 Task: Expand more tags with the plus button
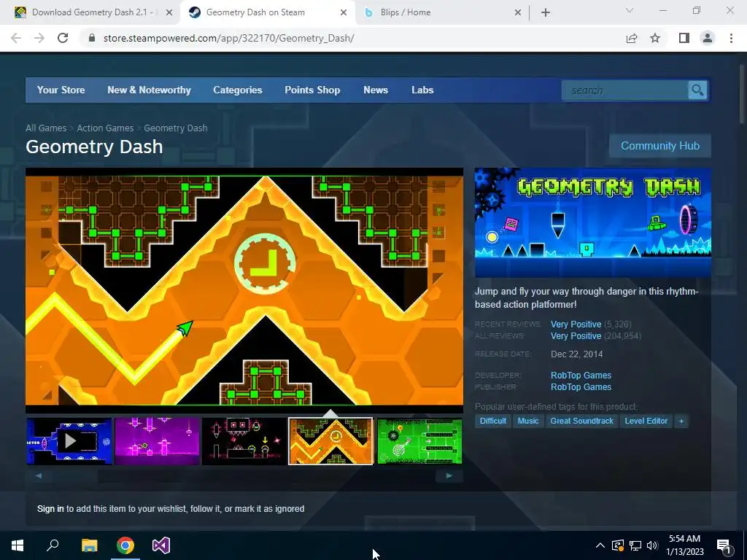(x=681, y=421)
